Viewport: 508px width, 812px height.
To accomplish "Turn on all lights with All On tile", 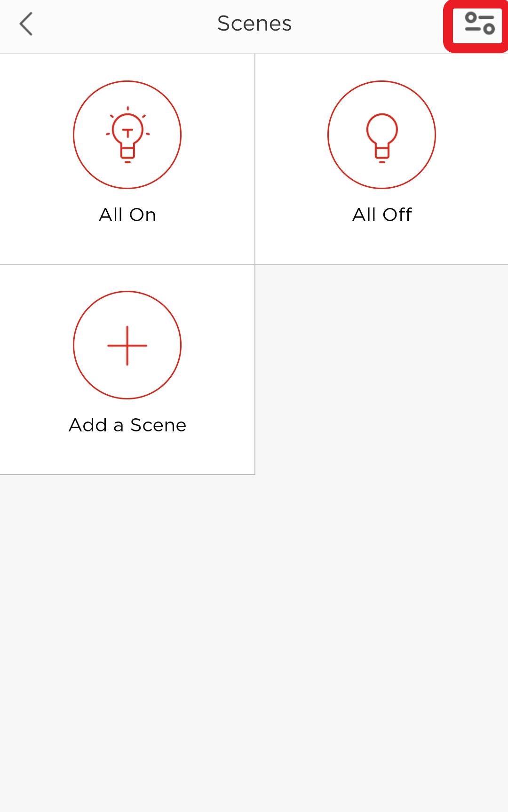I will 127,159.
